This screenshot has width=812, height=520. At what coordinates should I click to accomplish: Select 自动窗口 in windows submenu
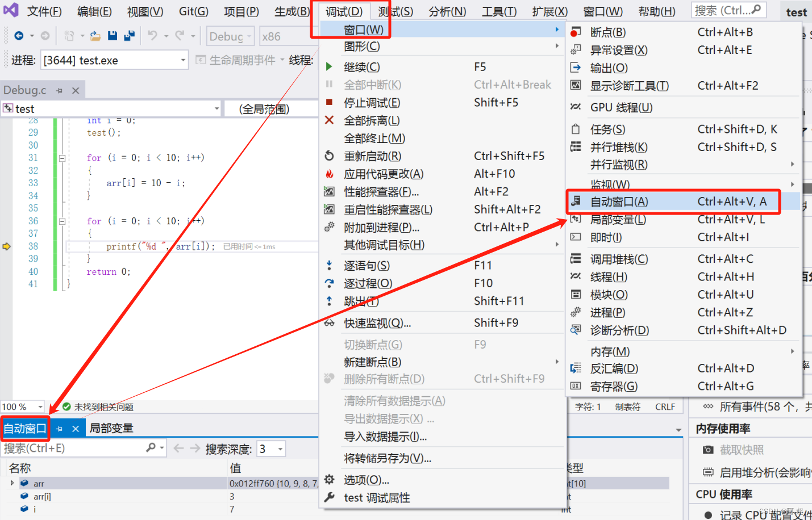pos(684,202)
